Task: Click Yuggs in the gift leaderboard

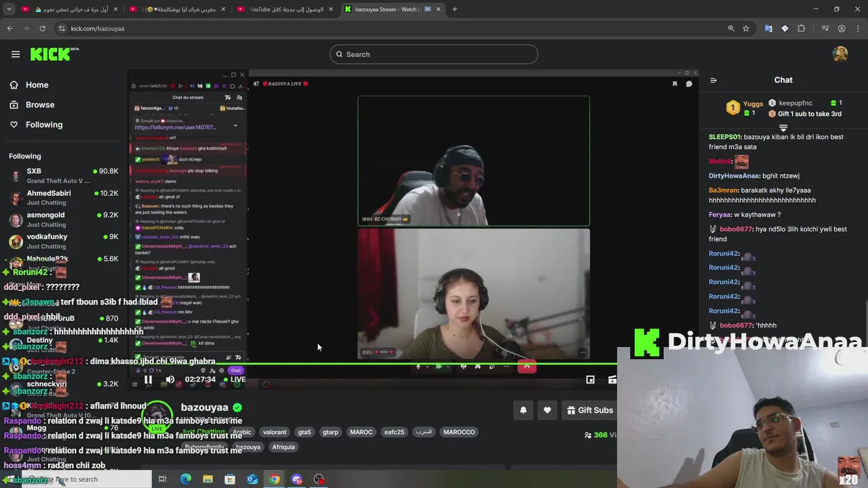Action: pyautogui.click(x=753, y=104)
